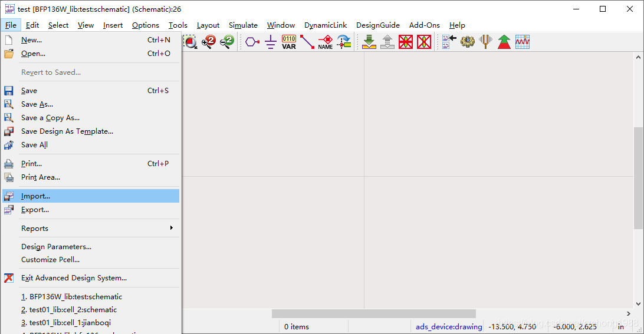The height and width of the screenshot is (334, 644).
Task: Click the Zoom Area toolbar icon
Action: 190,42
